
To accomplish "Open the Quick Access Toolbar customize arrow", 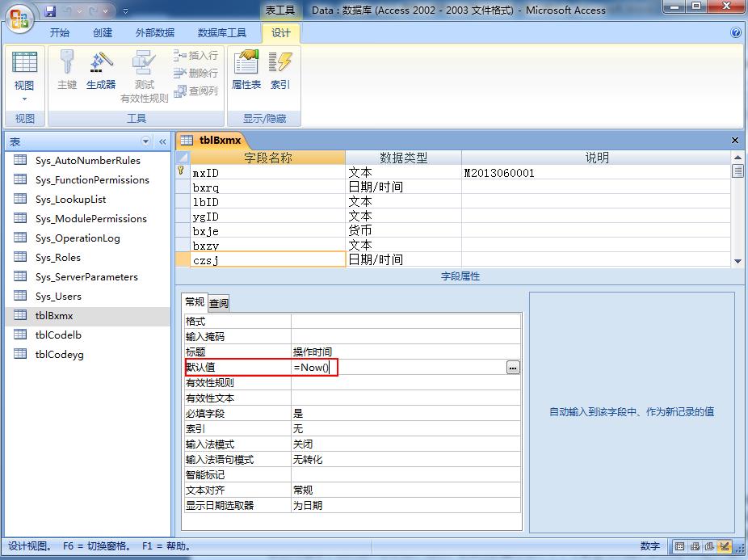I will pos(125,11).
